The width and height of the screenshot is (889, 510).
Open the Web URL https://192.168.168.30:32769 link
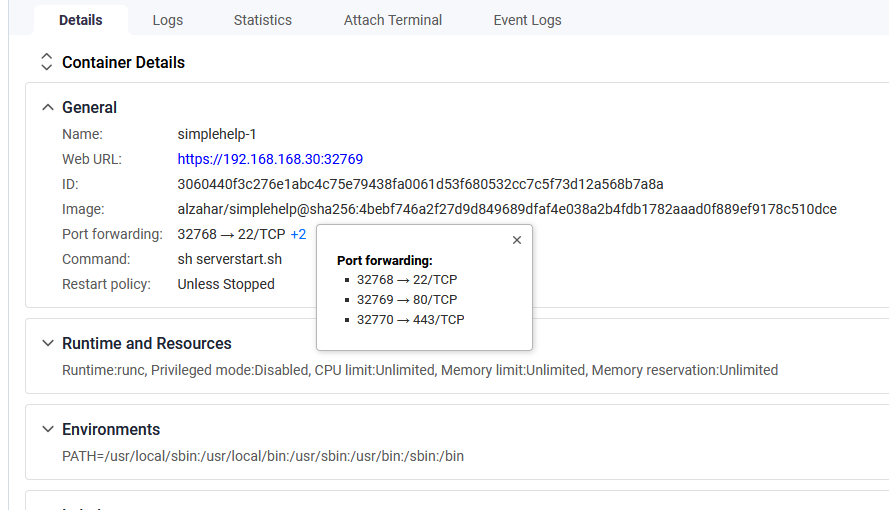(270, 159)
